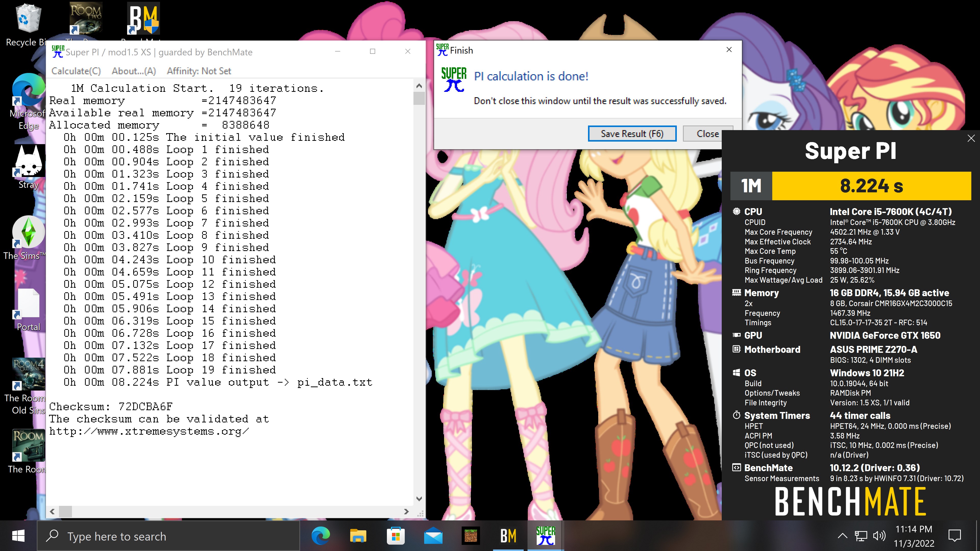The image size is (980, 551).
Task: Open the Minecraft taskbar icon
Action: (471, 536)
